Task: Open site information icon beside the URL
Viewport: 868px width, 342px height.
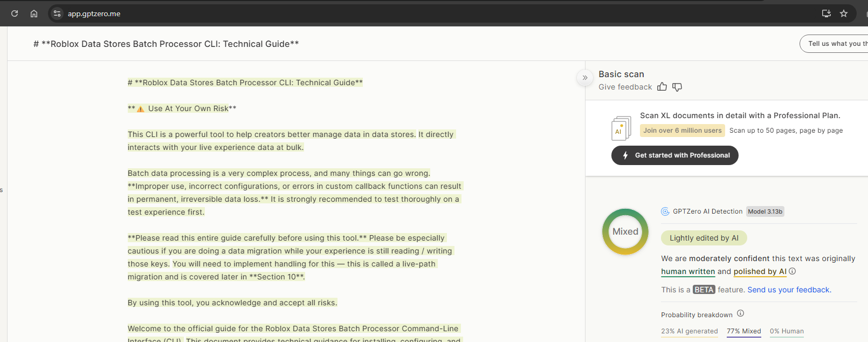Action: click(57, 13)
